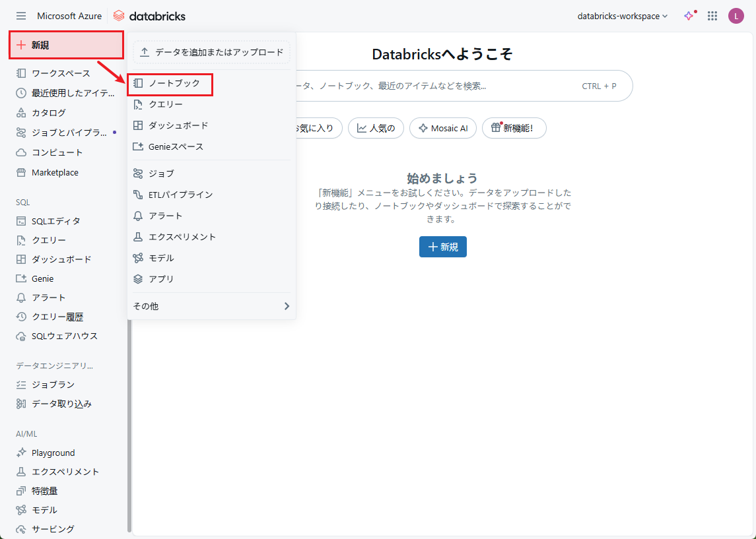This screenshot has width=756, height=539.
Task: Click データを追加またはアップロード button
Action: tap(211, 52)
